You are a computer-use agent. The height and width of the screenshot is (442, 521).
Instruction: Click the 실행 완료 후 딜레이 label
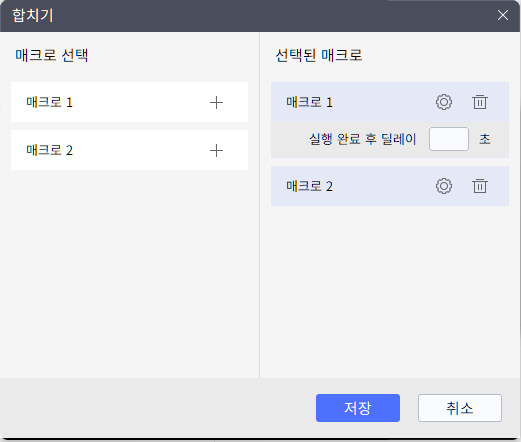363,139
